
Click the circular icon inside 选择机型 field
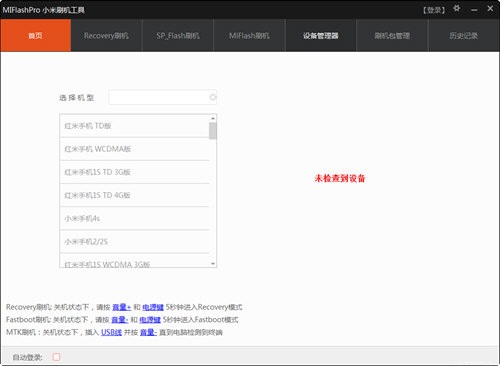(212, 97)
